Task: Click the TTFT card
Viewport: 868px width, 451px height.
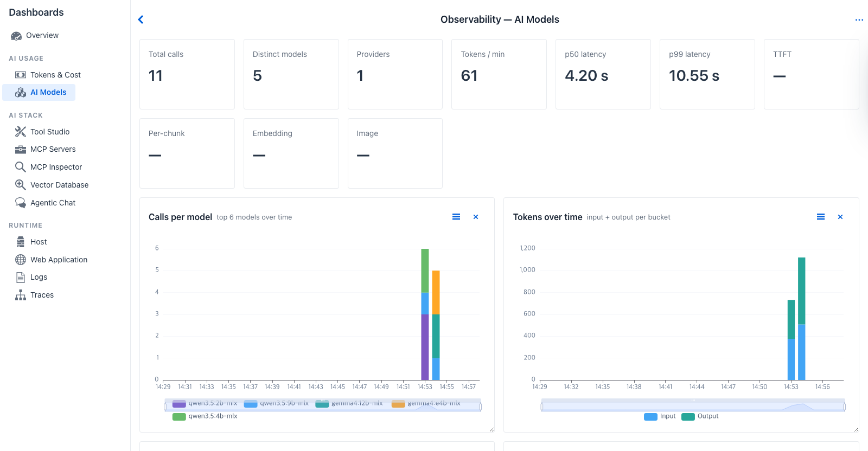Action: tap(812, 74)
